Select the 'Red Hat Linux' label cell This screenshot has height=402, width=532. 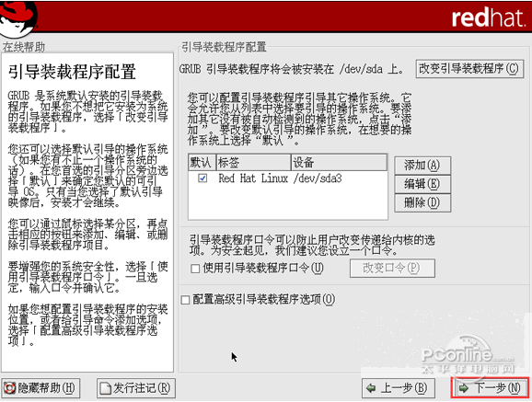(253, 178)
